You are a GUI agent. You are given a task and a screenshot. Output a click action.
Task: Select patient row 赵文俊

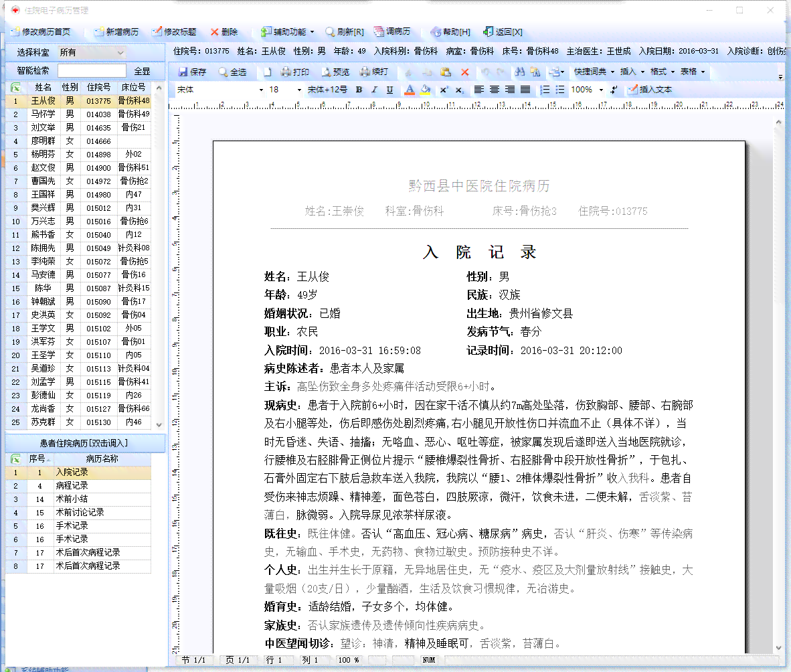78,167
